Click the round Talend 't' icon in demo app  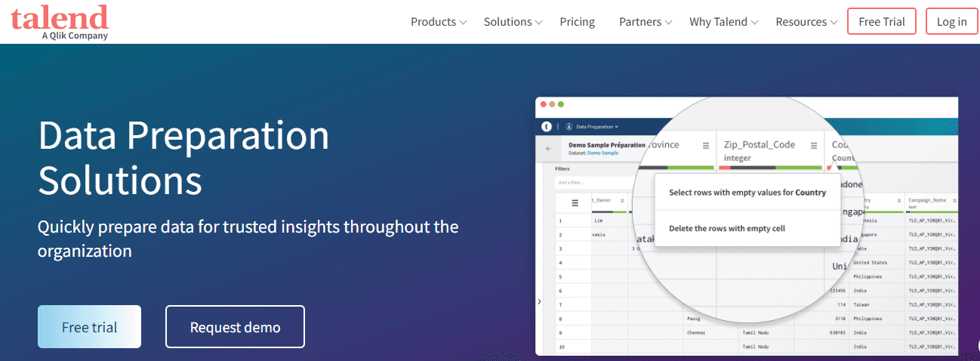pos(547,126)
